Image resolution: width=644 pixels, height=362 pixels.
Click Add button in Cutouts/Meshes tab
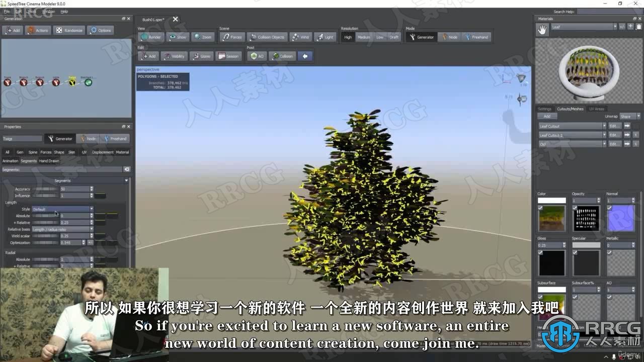pos(547,116)
